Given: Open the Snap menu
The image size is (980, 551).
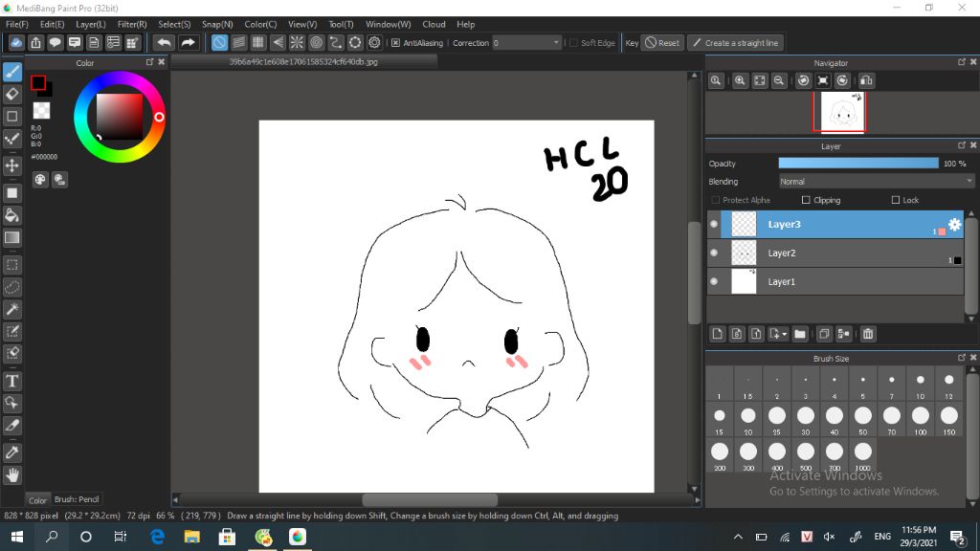Looking at the screenshot, I should pyautogui.click(x=217, y=24).
